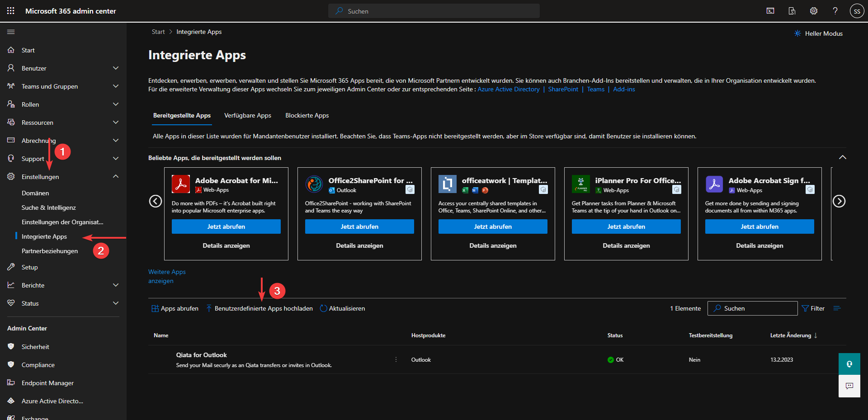This screenshot has height=420, width=868.
Task: Click the settings gear icon in header
Action: [813, 11]
